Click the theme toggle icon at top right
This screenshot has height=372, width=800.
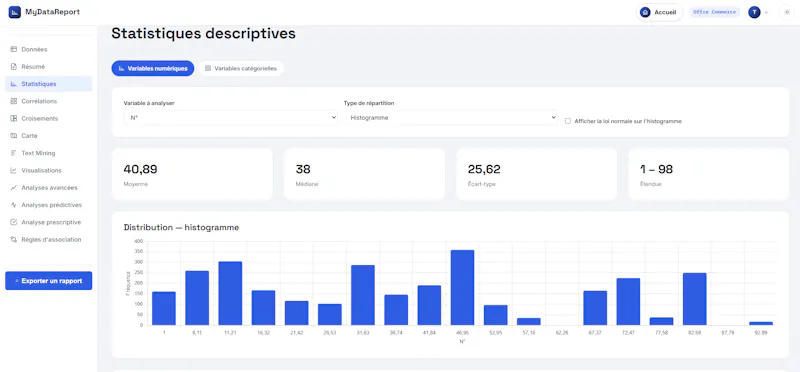tap(786, 12)
